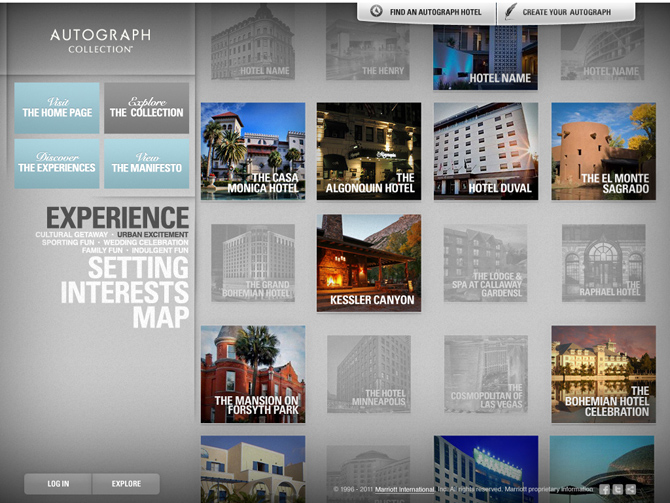Select the Setting filter heading
The width and height of the screenshot is (670, 503).
tap(137, 268)
